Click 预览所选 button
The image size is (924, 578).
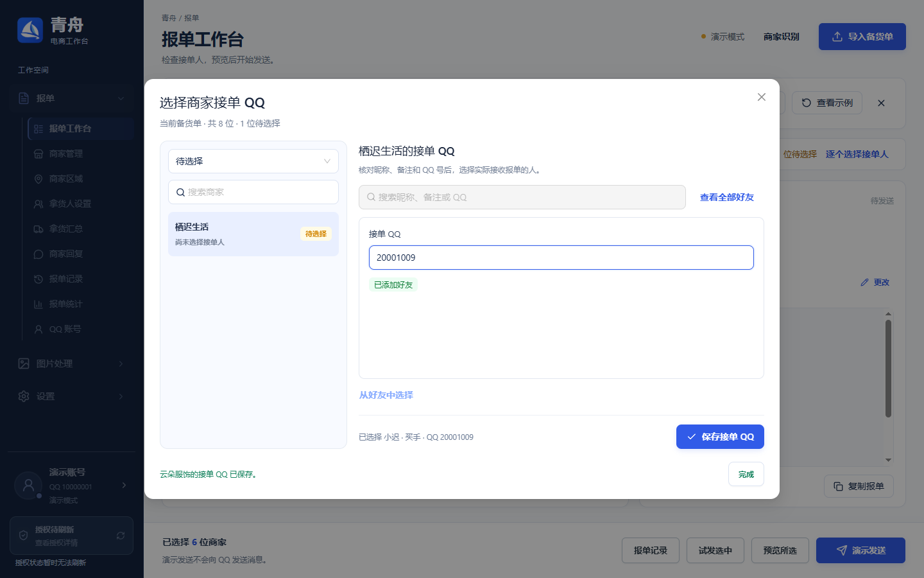click(x=780, y=550)
